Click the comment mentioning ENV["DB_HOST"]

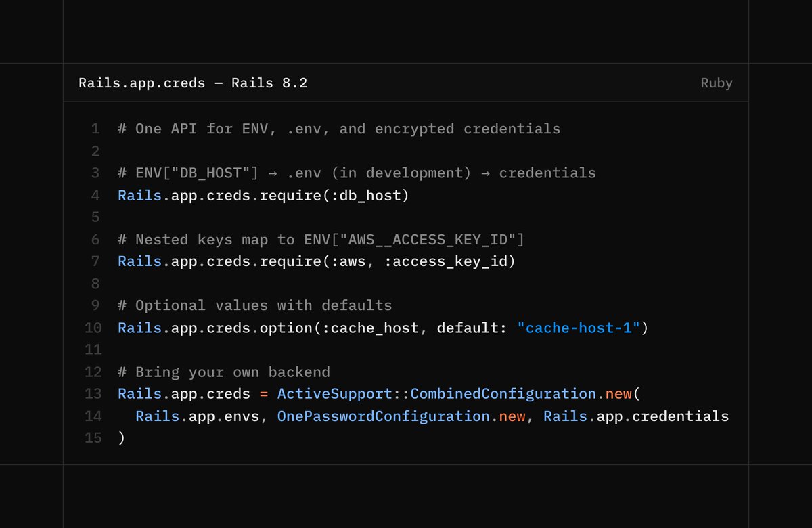(x=357, y=173)
